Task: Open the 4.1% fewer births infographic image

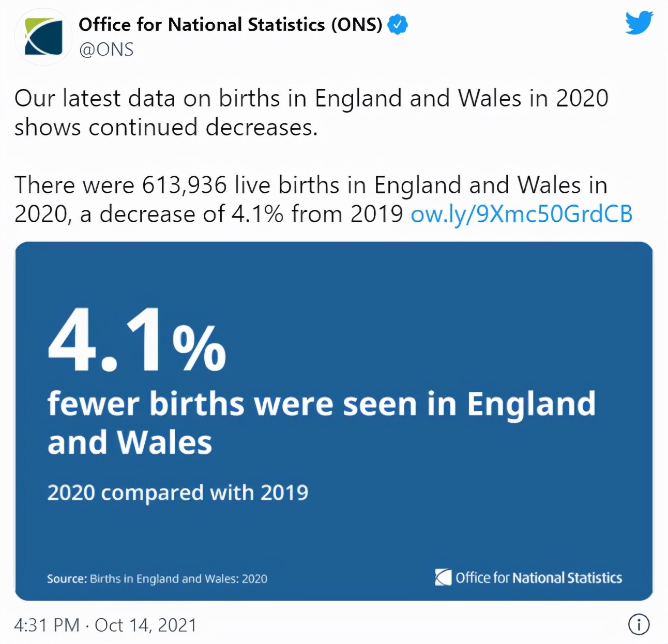Action: [334, 421]
